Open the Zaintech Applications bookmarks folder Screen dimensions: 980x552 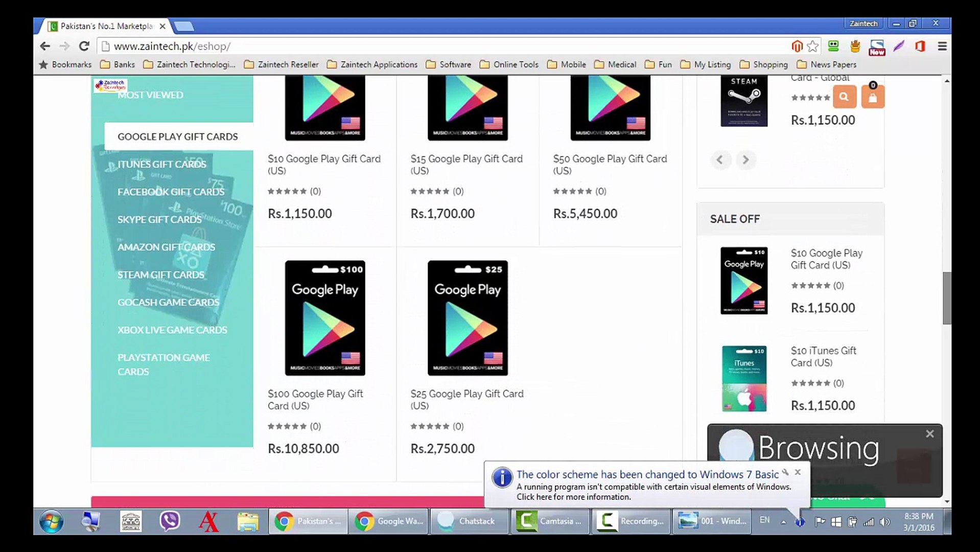click(x=372, y=64)
